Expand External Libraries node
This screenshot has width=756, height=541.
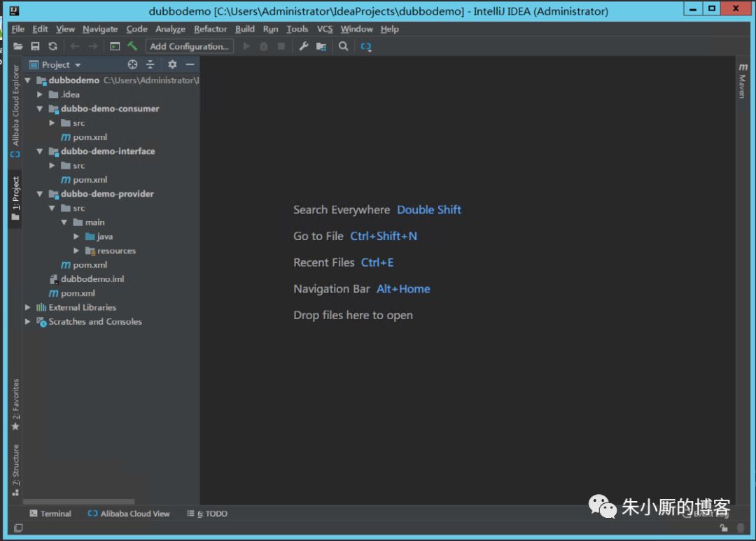tap(28, 307)
